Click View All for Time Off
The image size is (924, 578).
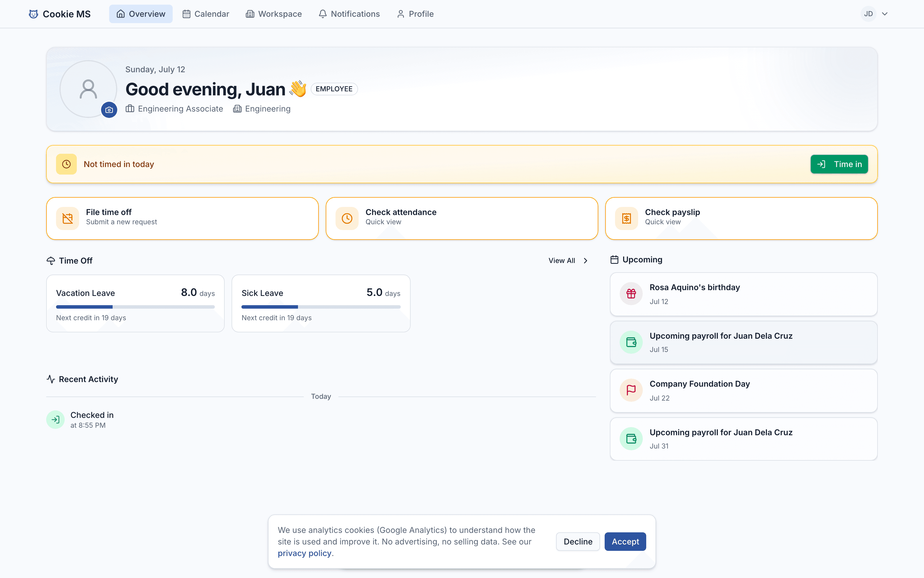click(562, 261)
